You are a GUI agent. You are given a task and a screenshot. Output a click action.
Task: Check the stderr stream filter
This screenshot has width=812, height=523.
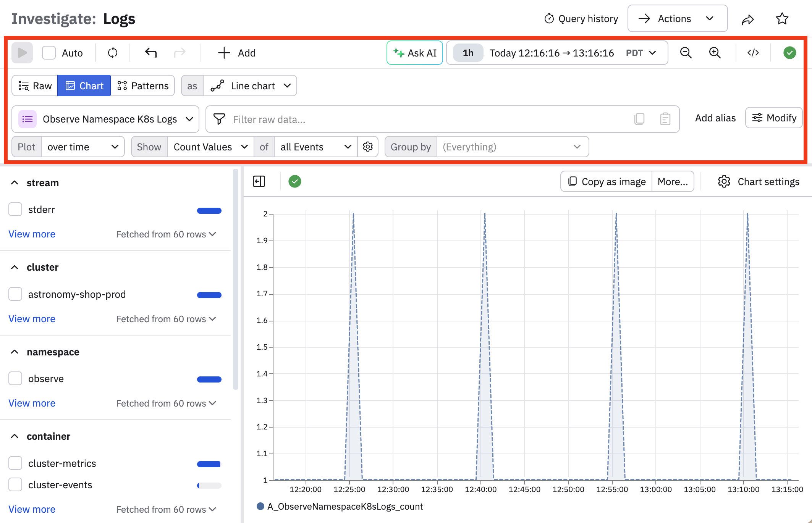pos(15,210)
